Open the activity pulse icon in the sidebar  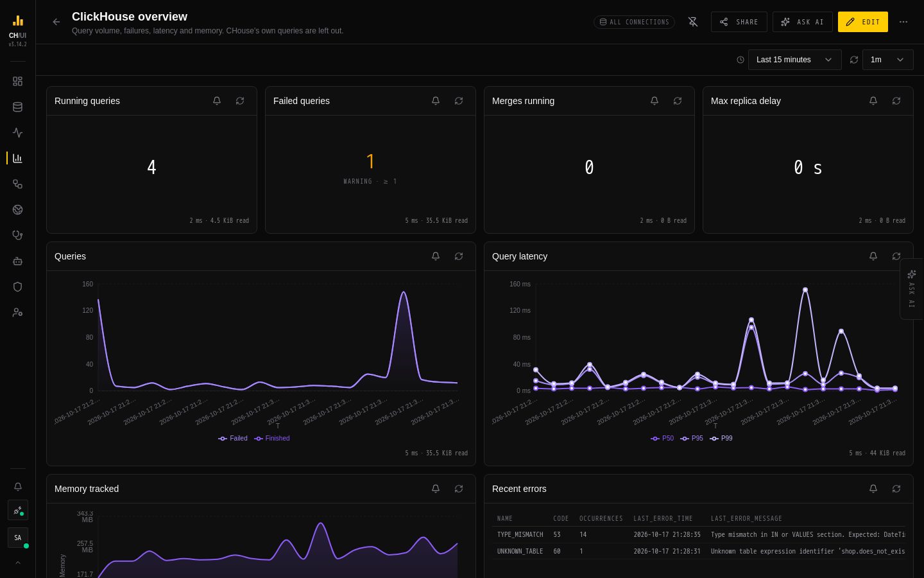tap(17, 133)
